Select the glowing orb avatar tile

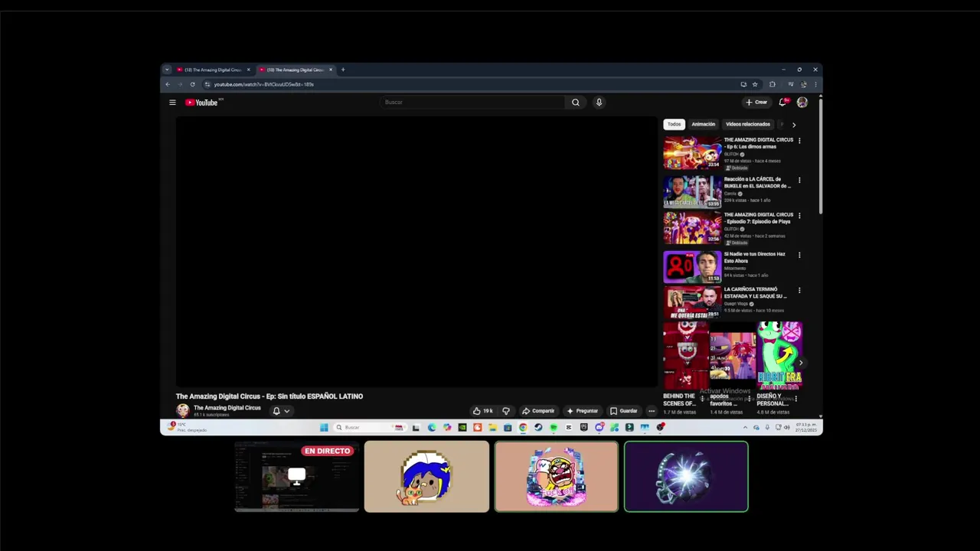(x=686, y=476)
